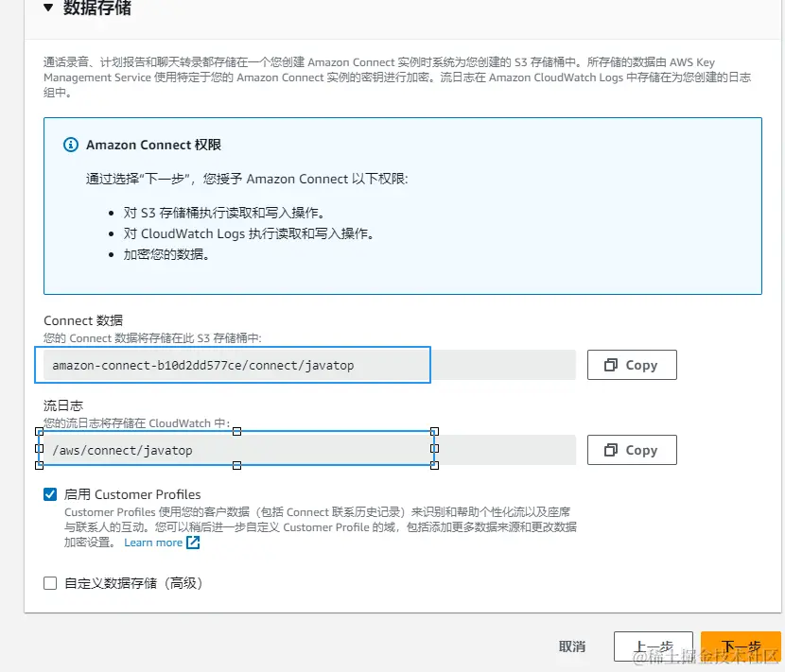This screenshot has height=672, width=785.
Task: Copy the /aws/connect/javatop log path
Action: [632, 450]
